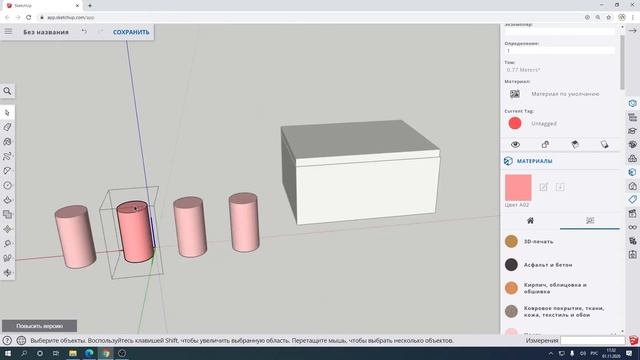Open Entity Info panel icon
Image resolution: width=640 pixels, height=360 pixels.
[x=633, y=103]
